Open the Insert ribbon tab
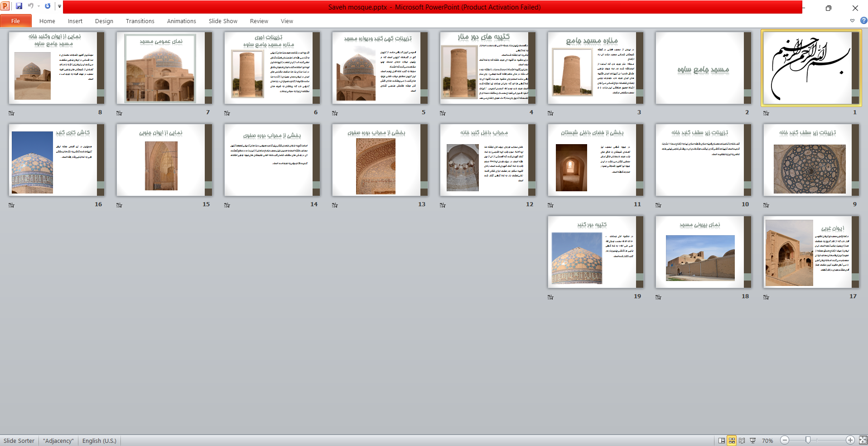Image resolution: width=868 pixels, height=446 pixels. [75, 21]
